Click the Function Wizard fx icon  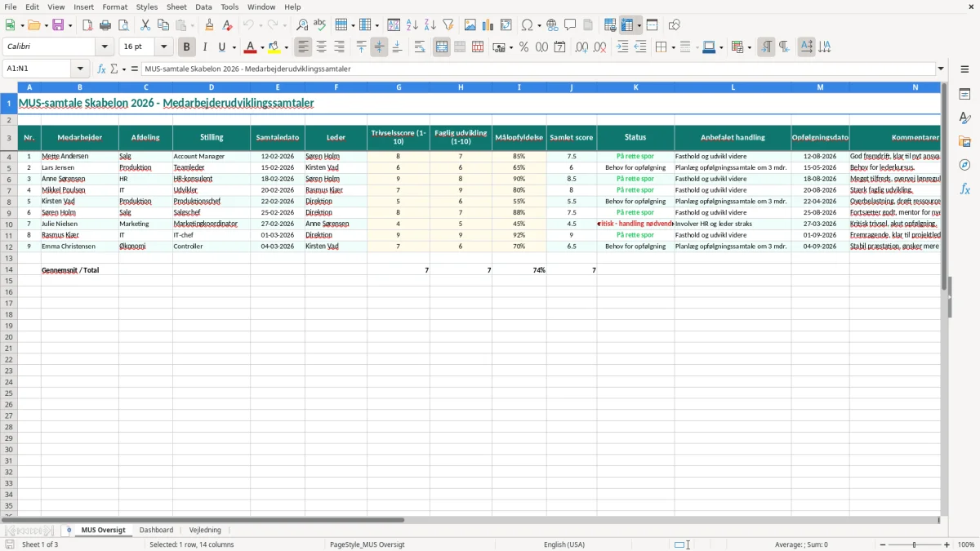(x=101, y=69)
